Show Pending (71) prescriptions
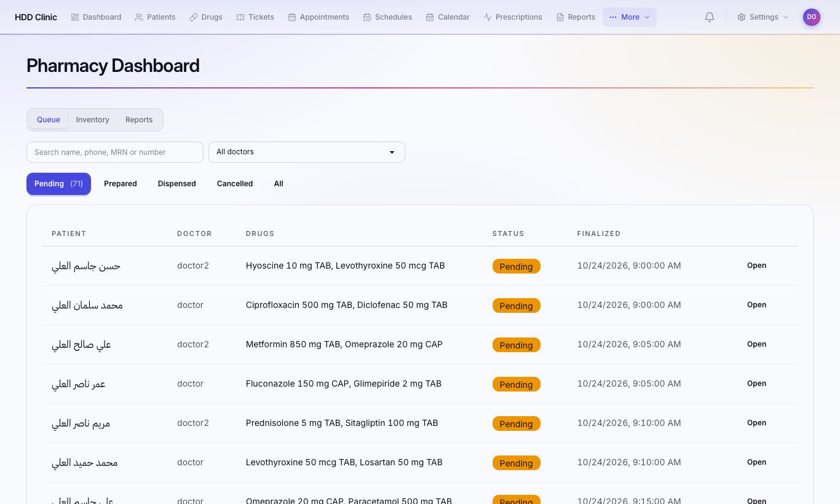840x504 pixels. click(58, 184)
